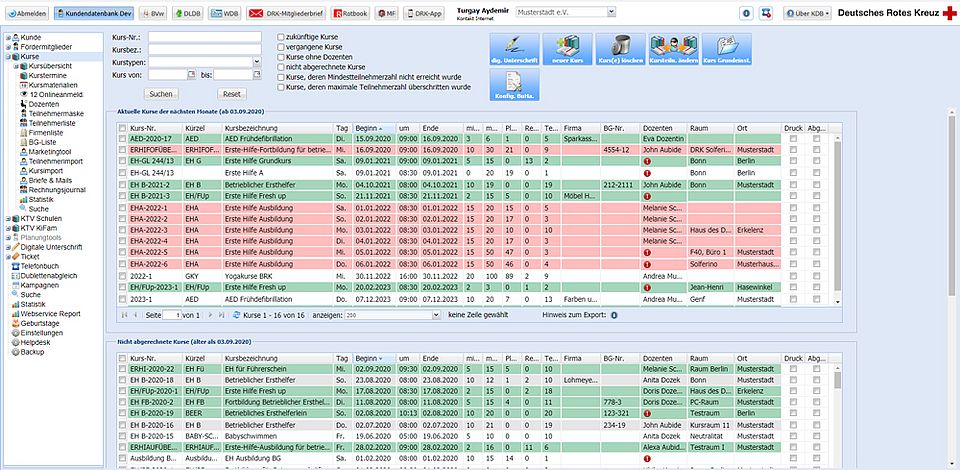
Task: Tick 'Kurse ohne Dozenten' filter
Action: [281, 57]
